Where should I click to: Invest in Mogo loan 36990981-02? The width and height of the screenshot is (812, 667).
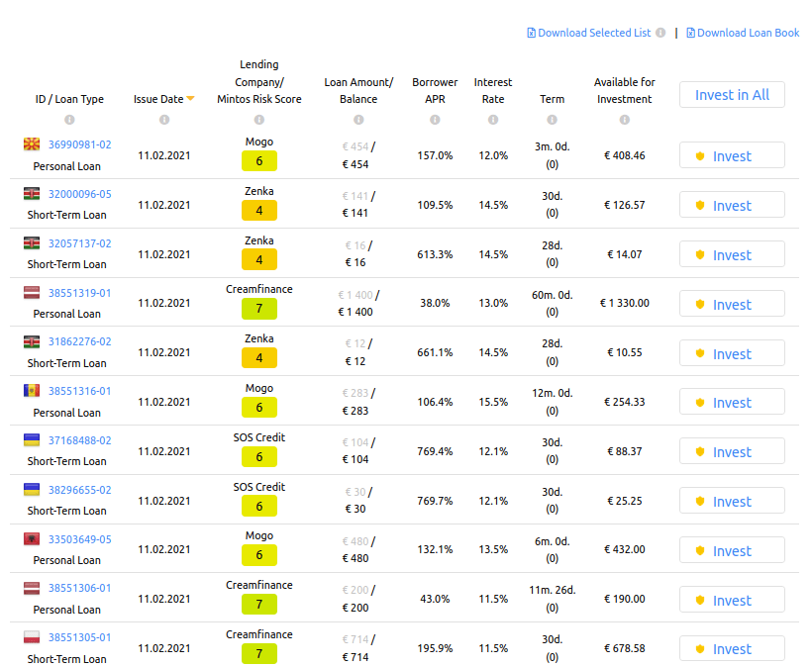732,155
